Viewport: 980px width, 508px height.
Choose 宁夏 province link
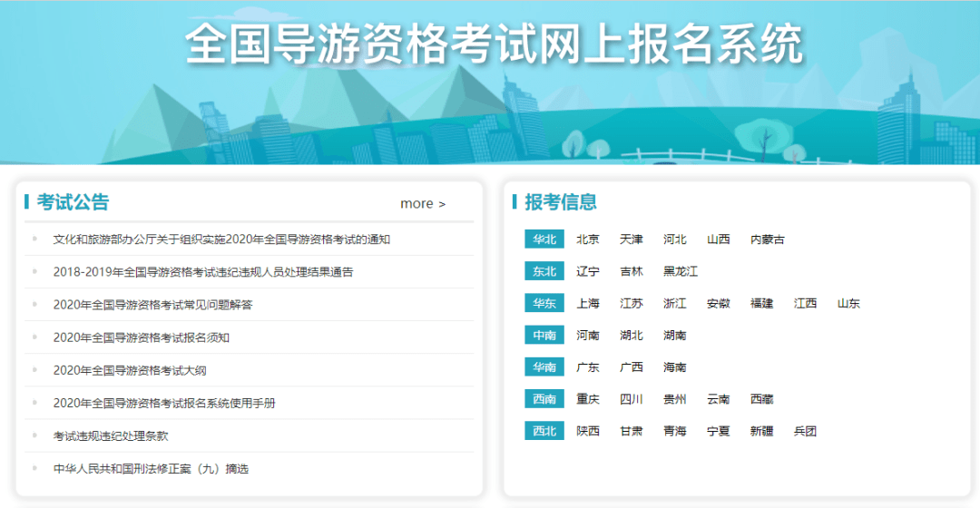click(718, 431)
